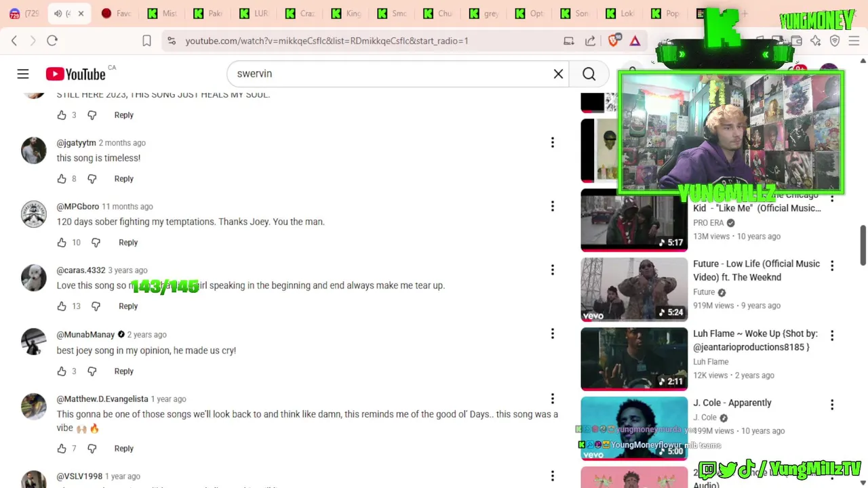Open options for Luh Flame video
Image resolution: width=868 pixels, height=488 pixels.
pyautogui.click(x=832, y=335)
